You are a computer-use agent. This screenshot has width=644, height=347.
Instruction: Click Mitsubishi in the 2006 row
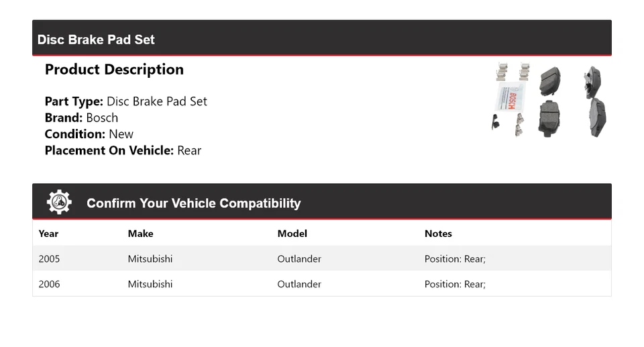pos(150,284)
